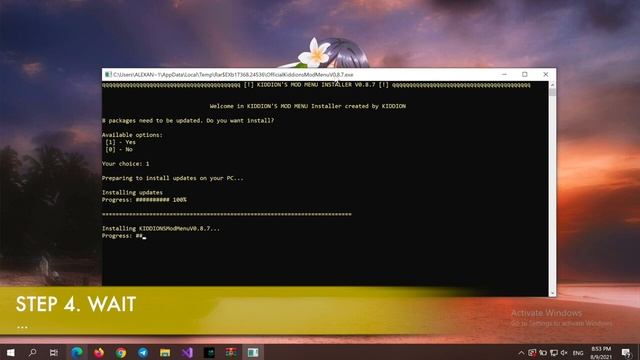Screen dimensions: 640x360
Task: Click the 'Welcome in KIDDION'S MOD MENU Installer' line
Action: [308, 106]
